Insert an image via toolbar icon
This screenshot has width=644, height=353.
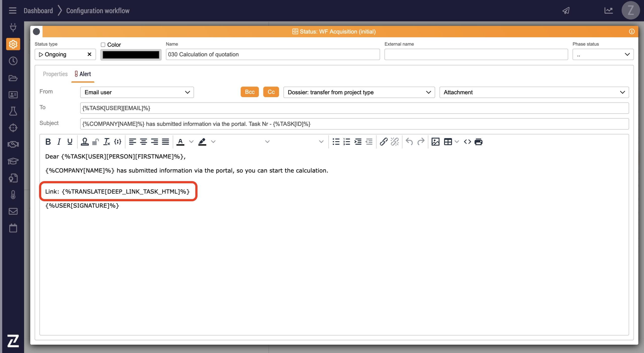click(x=435, y=142)
